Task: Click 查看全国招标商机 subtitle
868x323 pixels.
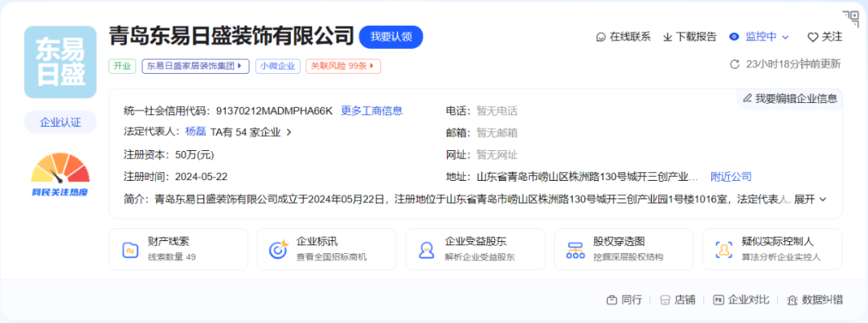Action: pyautogui.click(x=332, y=257)
